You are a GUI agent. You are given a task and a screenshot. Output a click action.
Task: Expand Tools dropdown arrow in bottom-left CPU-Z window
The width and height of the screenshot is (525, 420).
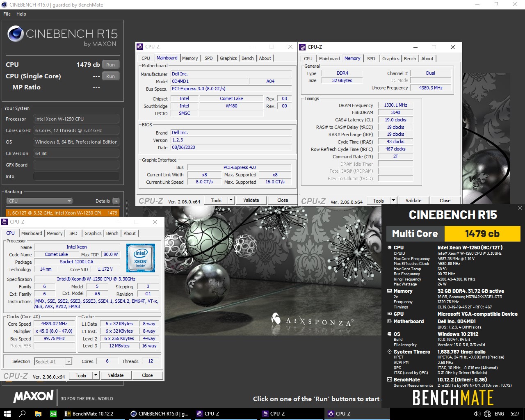coord(96,375)
